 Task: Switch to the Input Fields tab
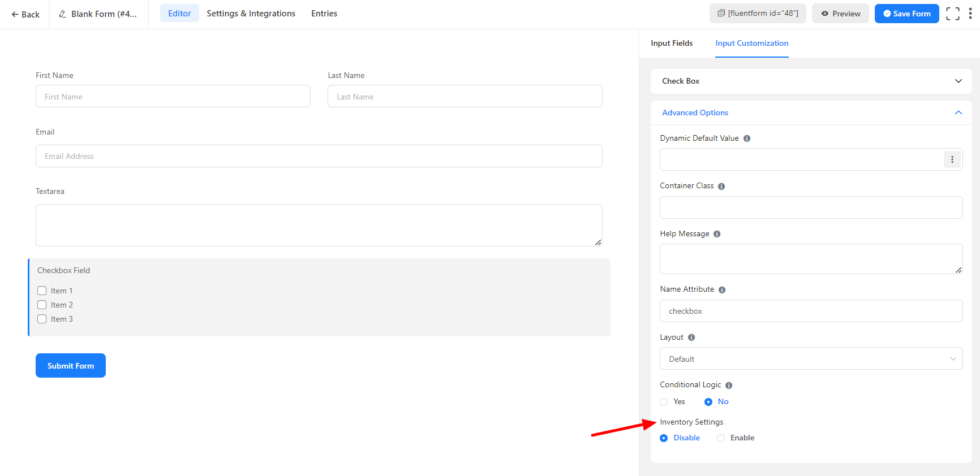tap(672, 43)
